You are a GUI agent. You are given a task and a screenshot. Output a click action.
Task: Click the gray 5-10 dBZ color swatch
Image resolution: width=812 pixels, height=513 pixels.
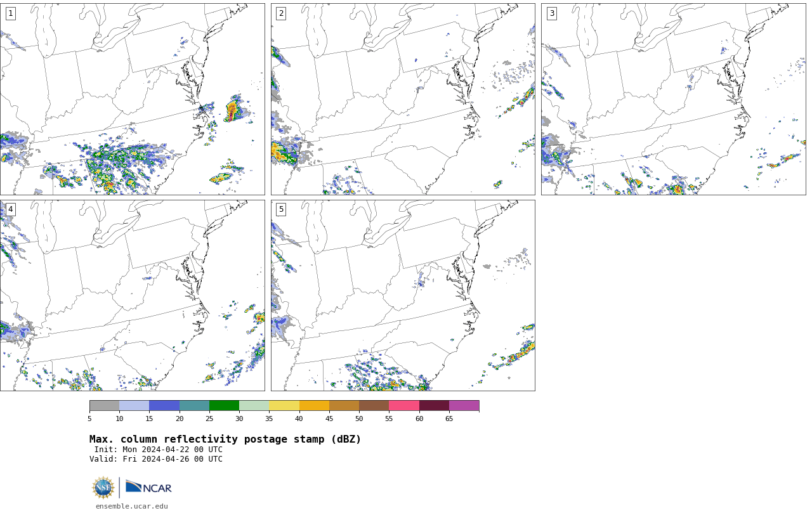tap(105, 406)
